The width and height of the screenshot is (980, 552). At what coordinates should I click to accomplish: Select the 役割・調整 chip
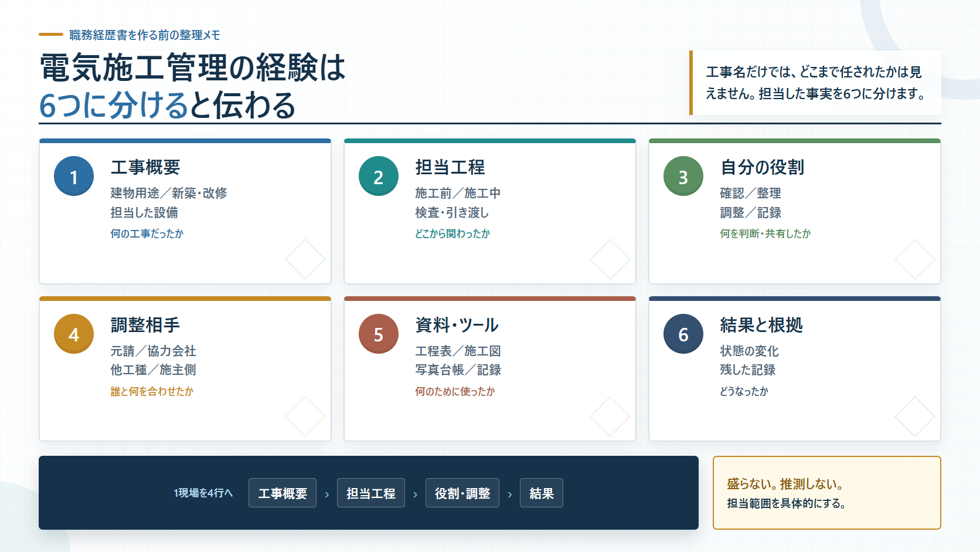click(x=462, y=493)
